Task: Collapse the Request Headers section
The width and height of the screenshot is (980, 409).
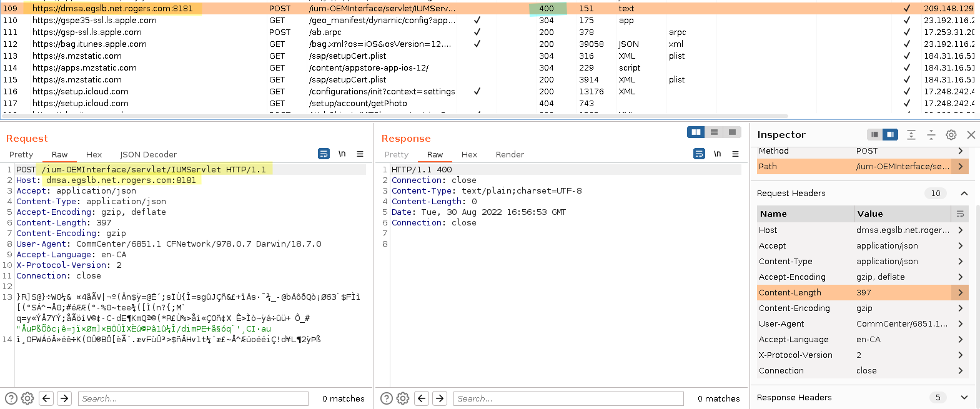Action: [964, 193]
